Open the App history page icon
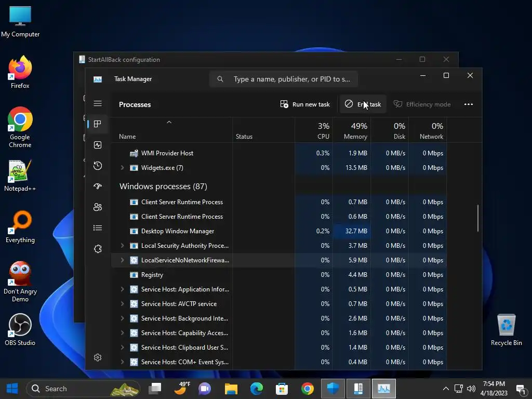 (98, 166)
